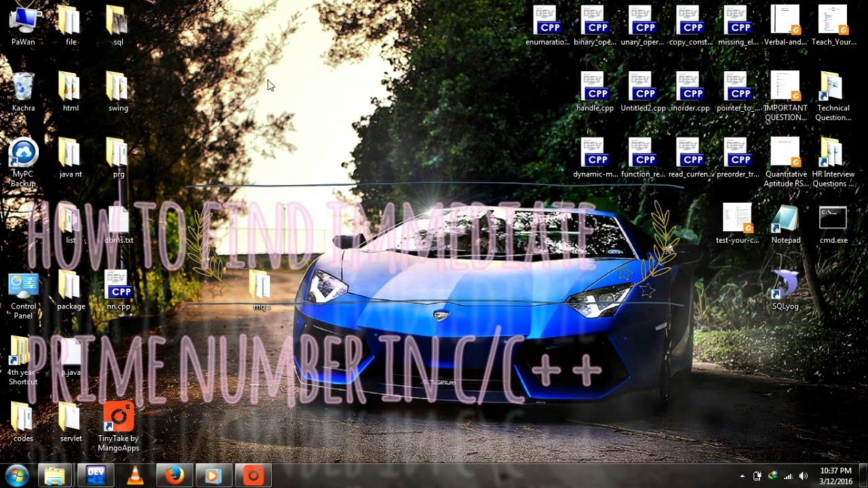The width and height of the screenshot is (868, 488).
Task: Open IMPORTANT QUESTION... document
Action: click(x=785, y=96)
